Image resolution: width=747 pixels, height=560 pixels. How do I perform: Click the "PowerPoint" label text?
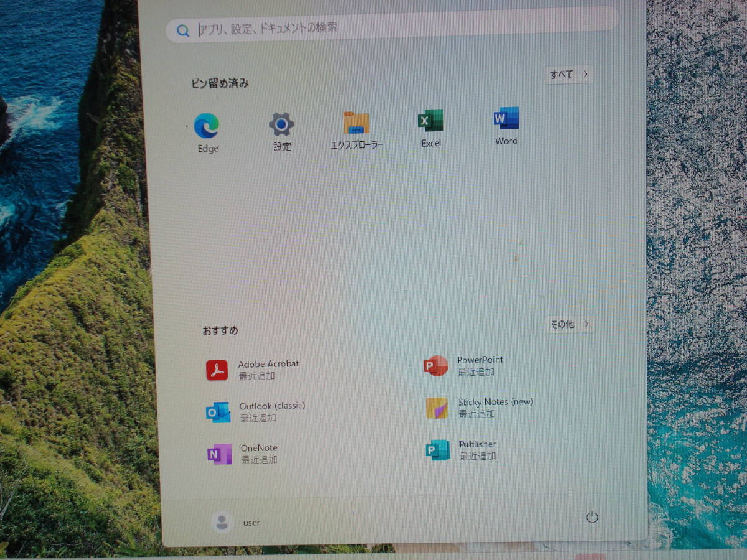click(480, 360)
